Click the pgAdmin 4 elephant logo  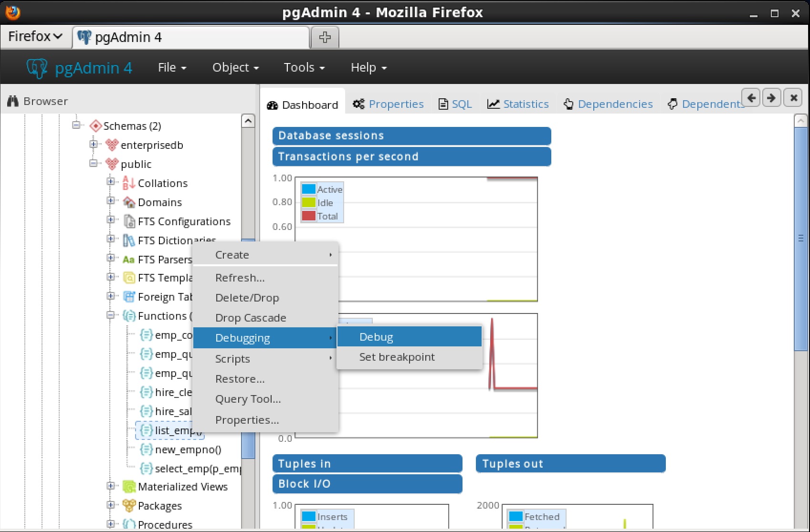point(37,68)
